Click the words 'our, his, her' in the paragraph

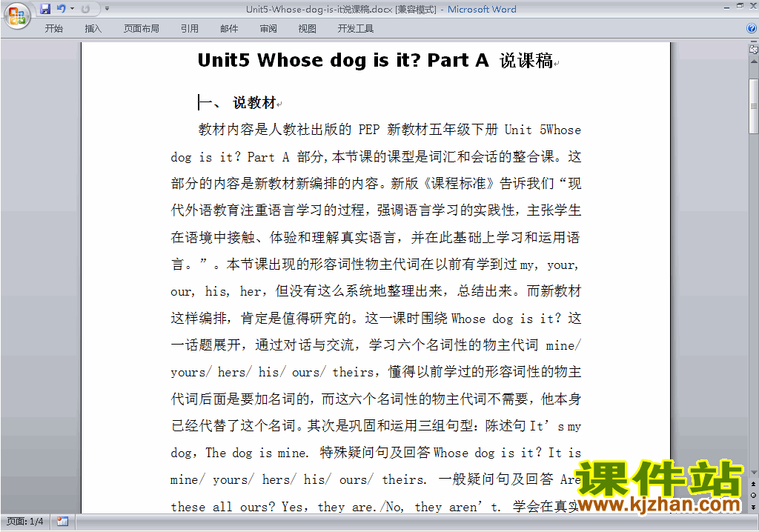pos(217,291)
